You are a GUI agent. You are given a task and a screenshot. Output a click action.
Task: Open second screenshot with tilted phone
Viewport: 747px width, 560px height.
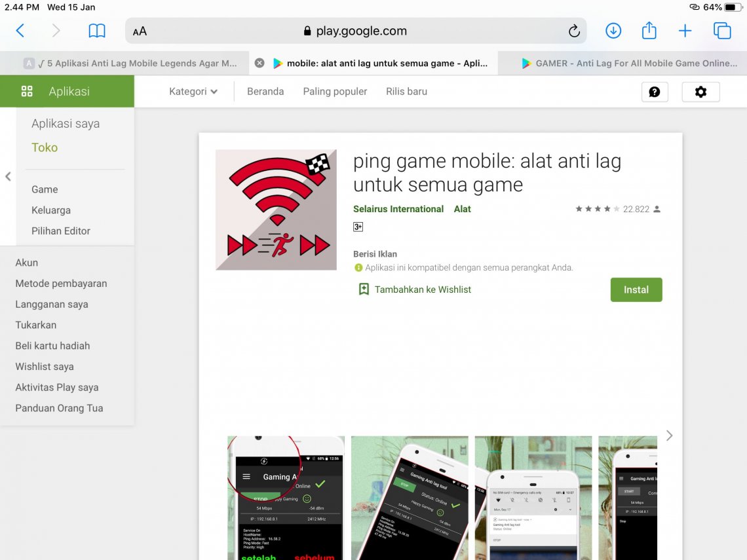pos(410,498)
